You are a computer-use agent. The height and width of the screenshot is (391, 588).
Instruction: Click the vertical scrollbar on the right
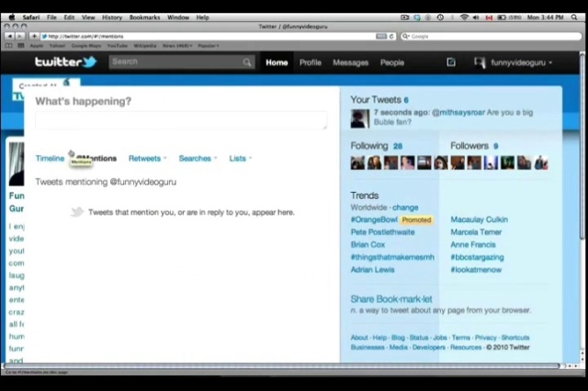point(582,146)
